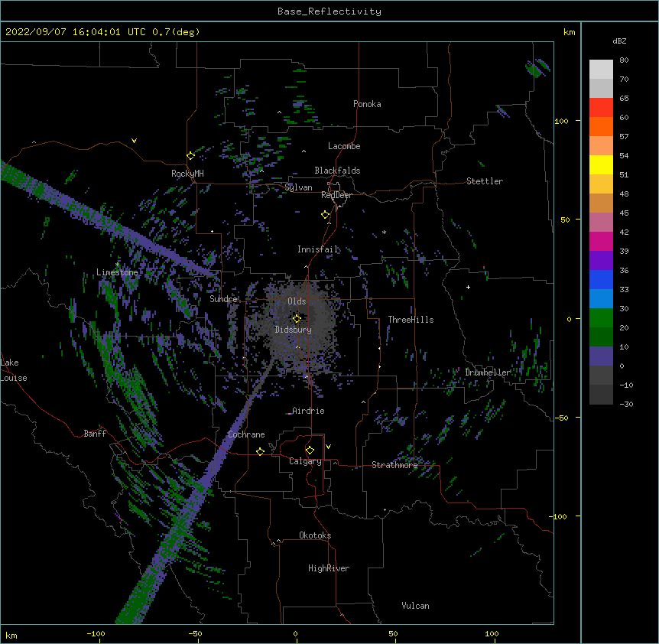This screenshot has height=644, width=659.
Task: Click the Airdrie city label
Action: point(308,411)
